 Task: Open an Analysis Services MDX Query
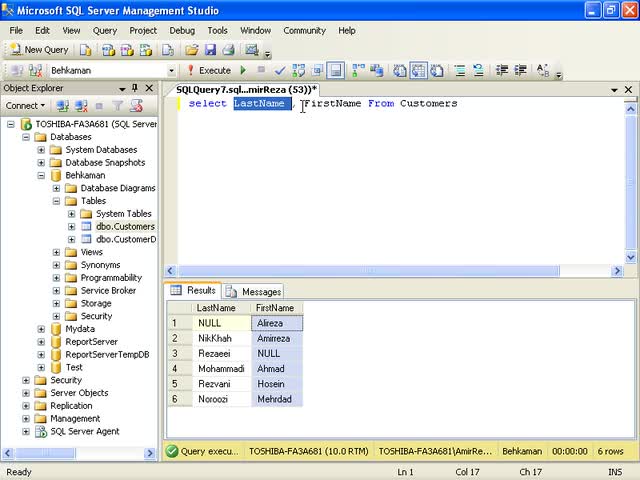pos(108,50)
